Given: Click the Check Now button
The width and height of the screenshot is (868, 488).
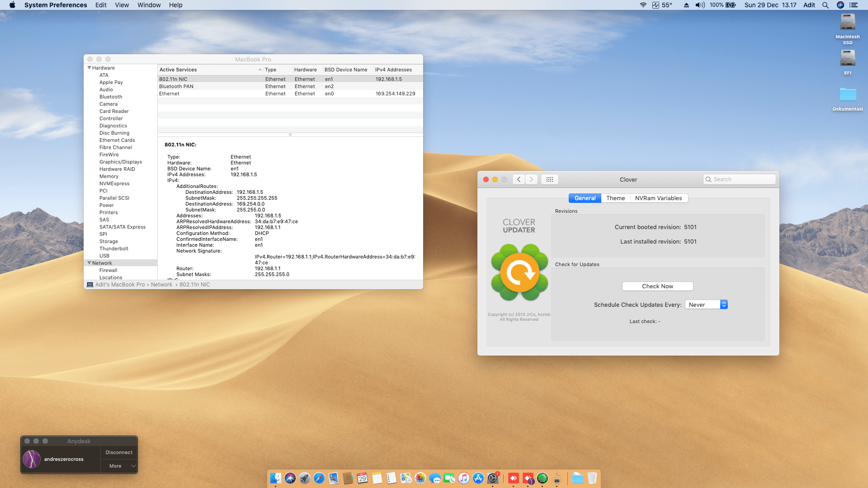Looking at the screenshot, I should coord(657,286).
